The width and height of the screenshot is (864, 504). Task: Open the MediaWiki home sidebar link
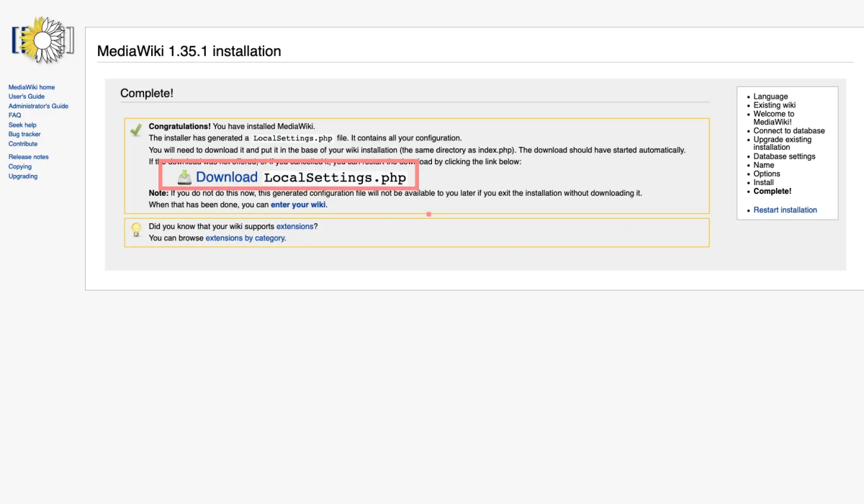point(32,87)
